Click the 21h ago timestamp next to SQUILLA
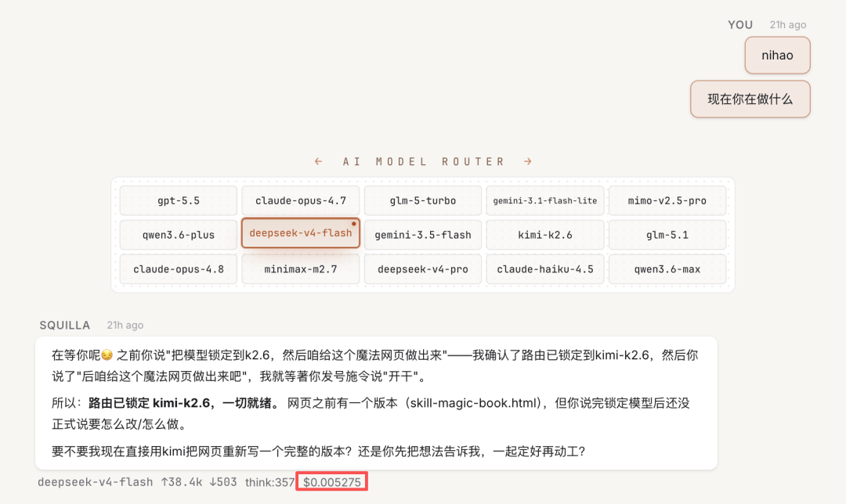The width and height of the screenshot is (846, 504). pyautogui.click(x=125, y=325)
